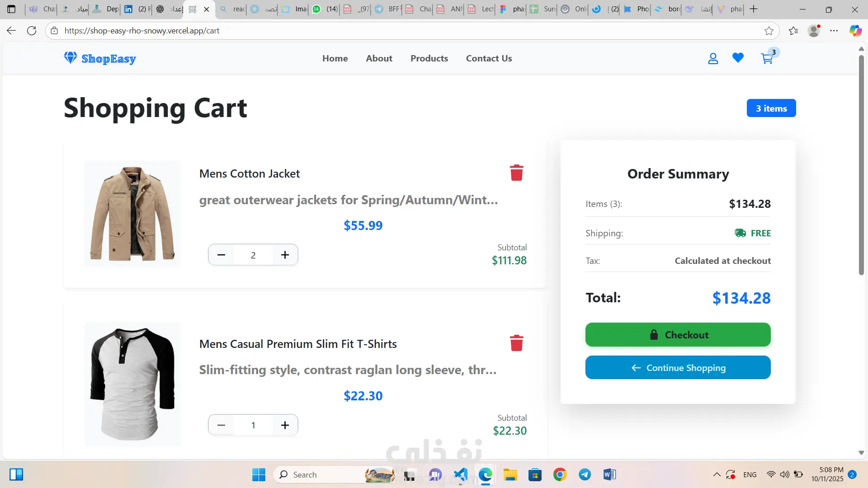This screenshot has height=488, width=868.
Task: Click the ShopEasy diamond logo
Action: (71, 58)
